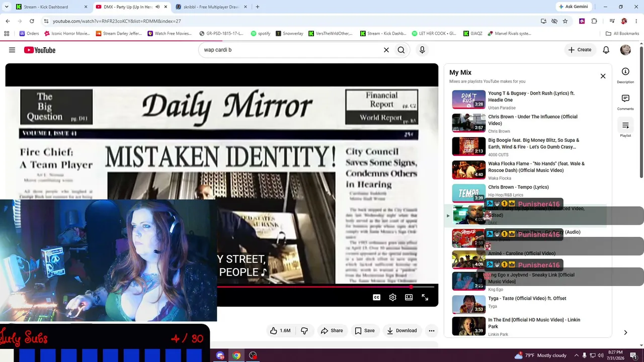Like the video with 1.6M likes
The width and height of the screenshot is (644, 362).
[x=280, y=330]
